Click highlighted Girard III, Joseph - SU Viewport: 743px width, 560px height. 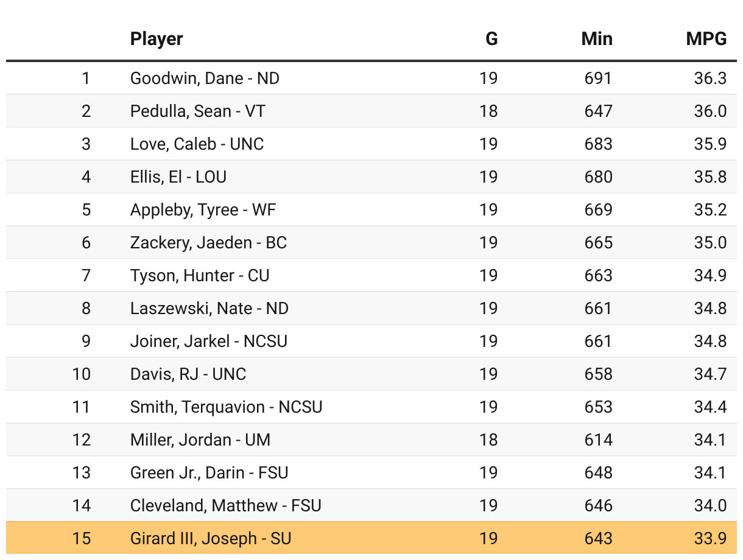211,539
